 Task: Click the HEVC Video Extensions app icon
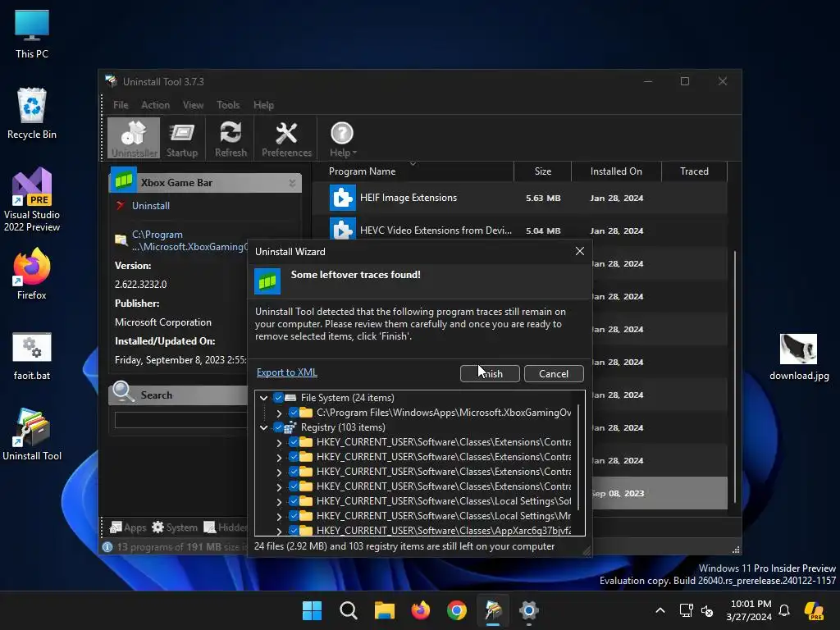342,230
